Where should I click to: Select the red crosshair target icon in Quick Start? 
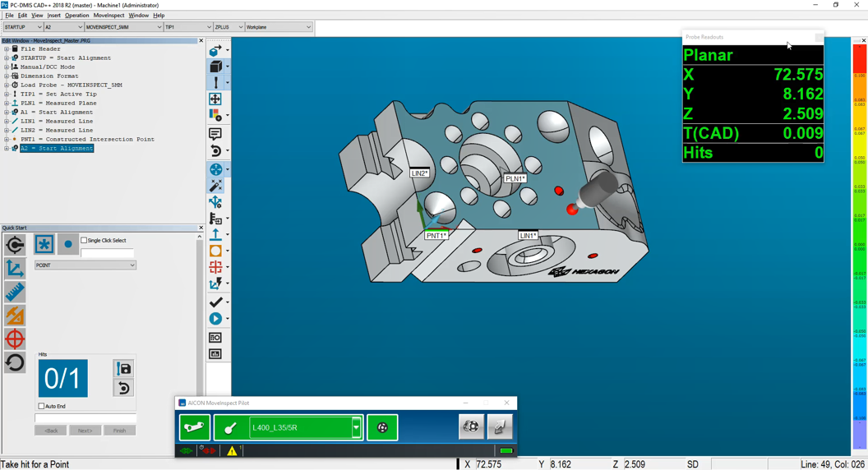pos(15,339)
